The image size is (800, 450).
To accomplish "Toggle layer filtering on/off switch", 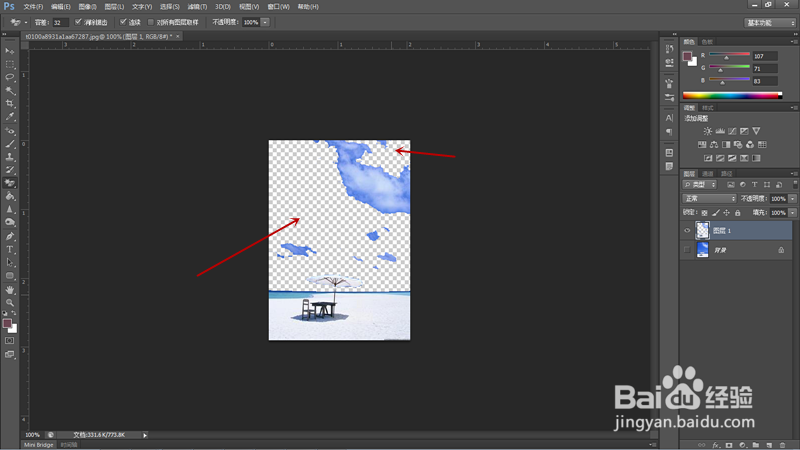I will (795, 185).
